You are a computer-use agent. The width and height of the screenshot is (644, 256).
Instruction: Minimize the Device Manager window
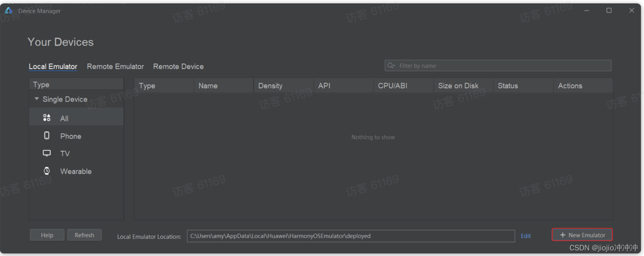586,10
